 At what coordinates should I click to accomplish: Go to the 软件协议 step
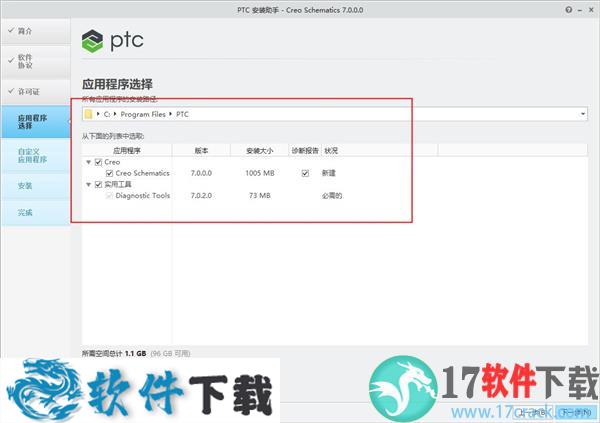pyautogui.click(x=35, y=61)
